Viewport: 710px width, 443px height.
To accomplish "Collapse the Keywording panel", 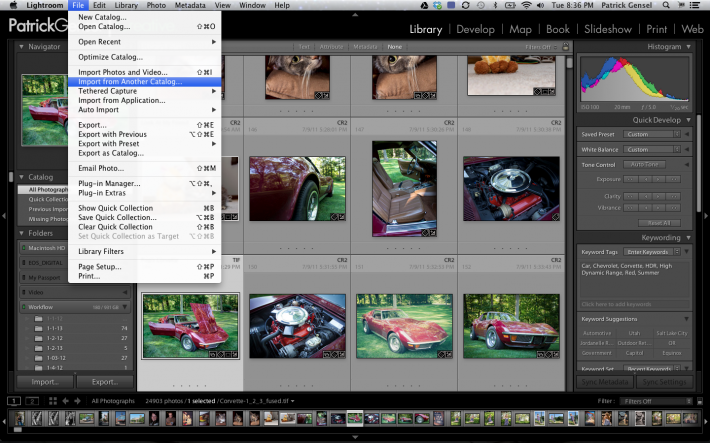I will pyautogui.click(x=688, y=237).
